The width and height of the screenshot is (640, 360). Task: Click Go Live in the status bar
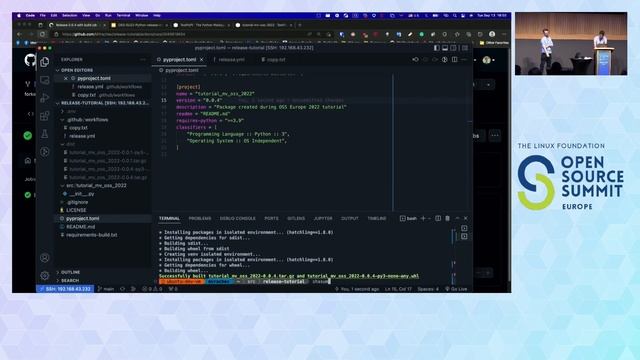pyautogui.click(x=456, y=289)
